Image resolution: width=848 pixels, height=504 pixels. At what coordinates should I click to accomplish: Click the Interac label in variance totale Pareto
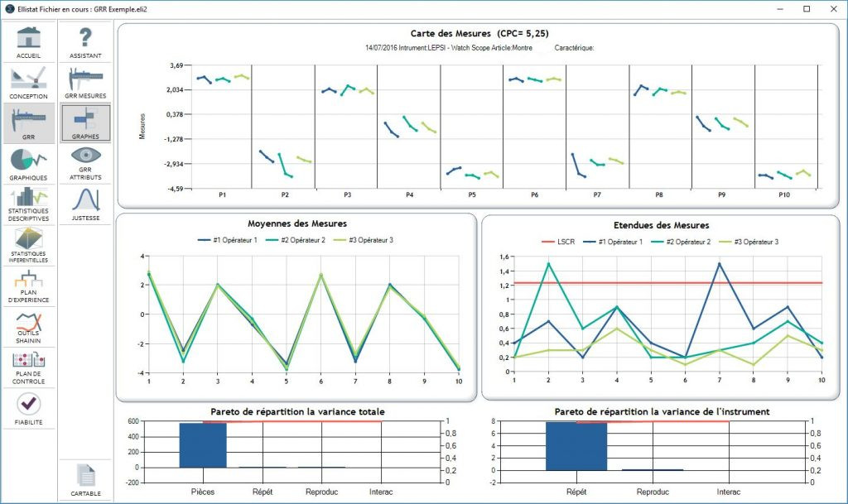[x=381, y=492]
